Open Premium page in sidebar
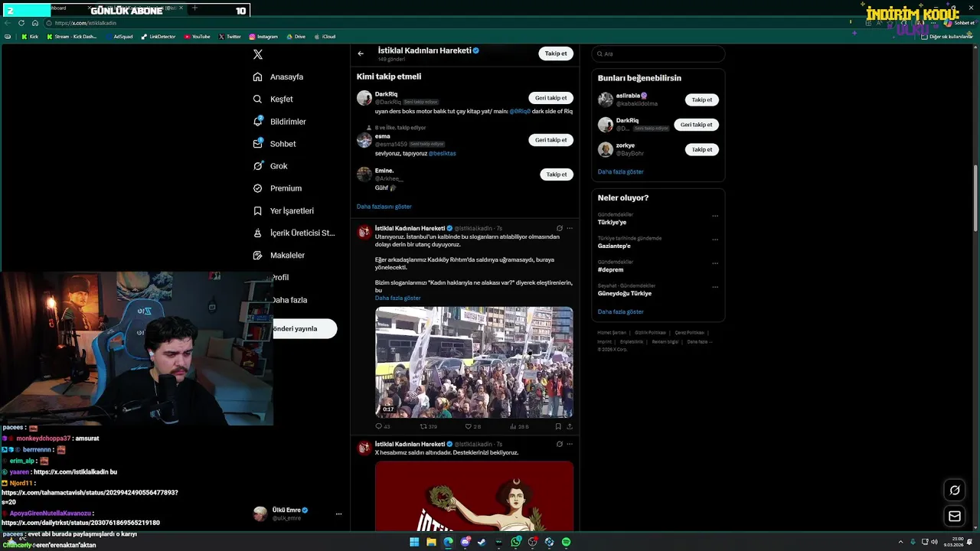This screenshot has width=980, height=551. (x=277, y=188)
